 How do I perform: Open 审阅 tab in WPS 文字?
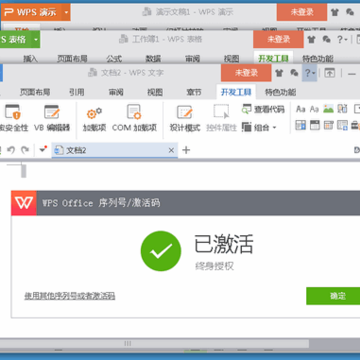click(116, 92)
